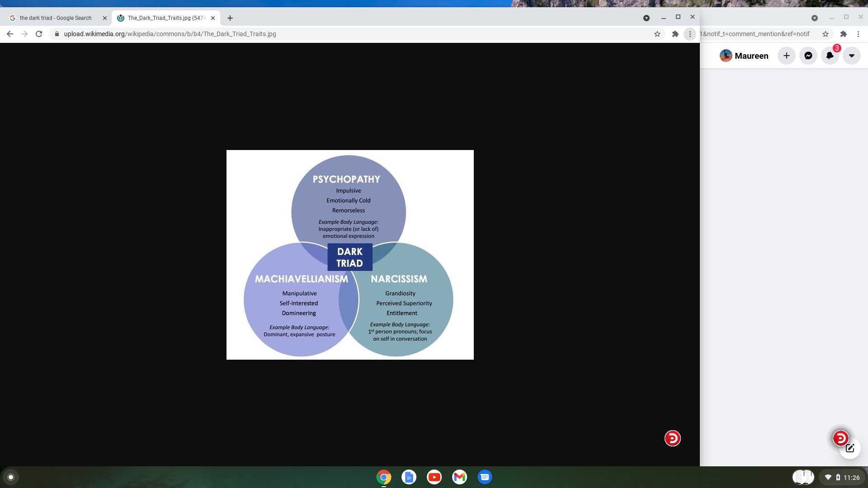This screenshot has width=868, height=488.
Task: Open Chrome three-dot menu
Action: tap(690, 34)
